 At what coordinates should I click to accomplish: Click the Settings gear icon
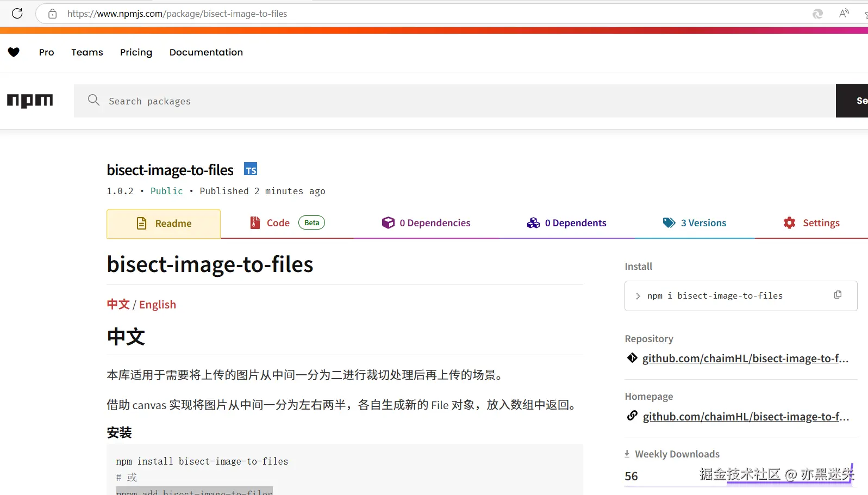tap(789, 222)
